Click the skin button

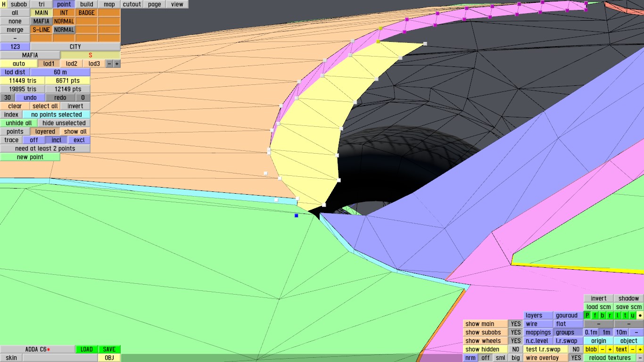(11, 358)
